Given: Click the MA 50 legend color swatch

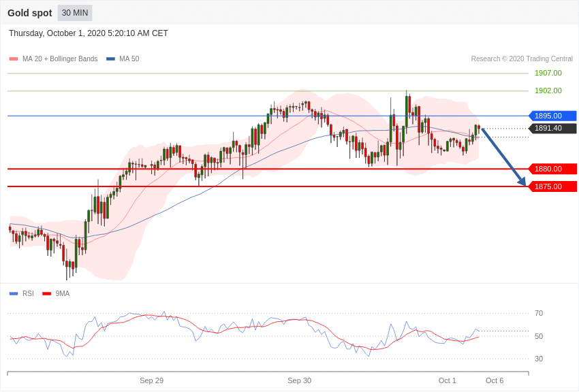Looking at the screenshot, I should 110,59.
